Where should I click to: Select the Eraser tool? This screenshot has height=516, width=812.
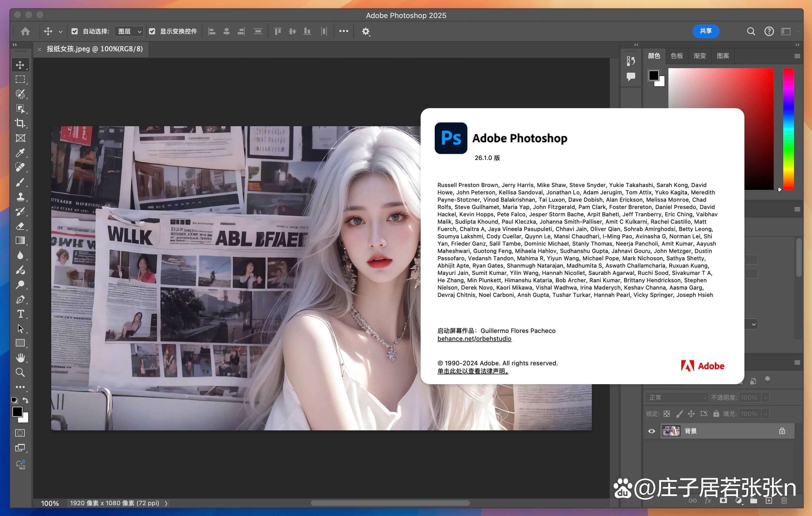pyautogui.click(x=20, y=226)
